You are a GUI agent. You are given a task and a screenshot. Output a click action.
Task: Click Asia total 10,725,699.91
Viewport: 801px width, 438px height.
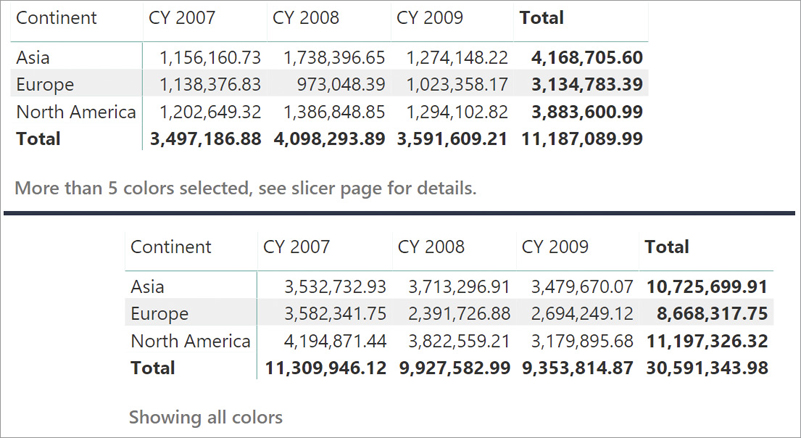click(707, 286)
